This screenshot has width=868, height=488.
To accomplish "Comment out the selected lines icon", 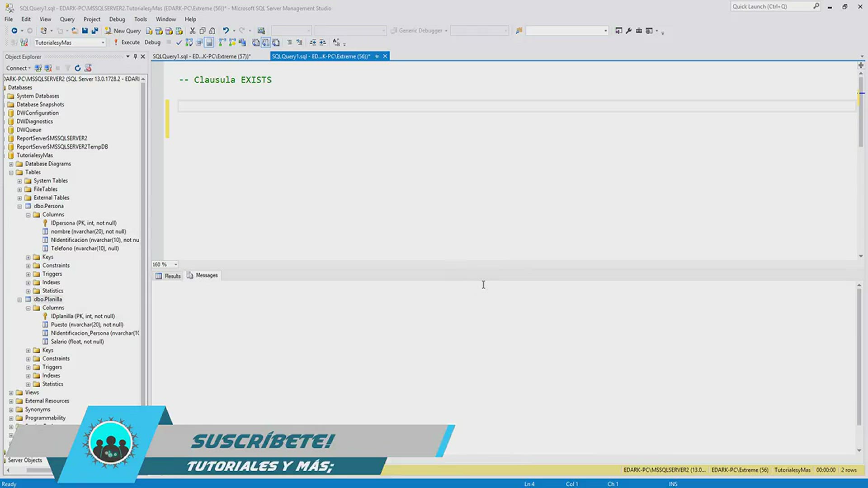I will [289, 42].
